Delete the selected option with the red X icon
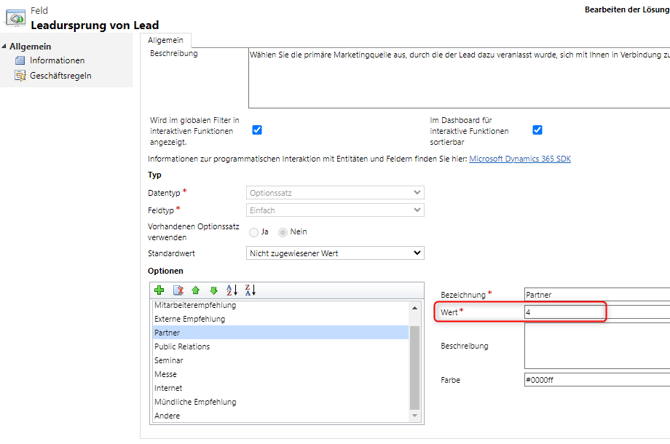The height and width of the screenshot is (444, 670). click(x=178, y=291)
